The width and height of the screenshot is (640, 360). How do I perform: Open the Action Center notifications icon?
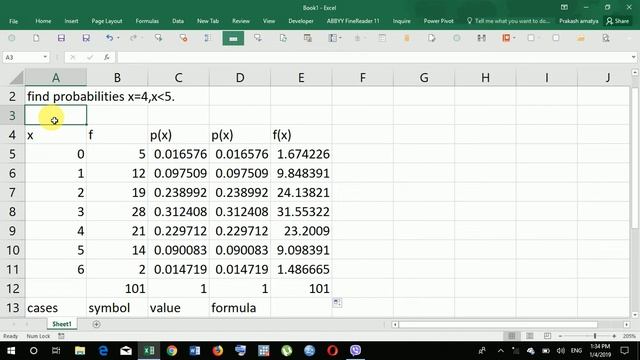(x=624, y=350)
